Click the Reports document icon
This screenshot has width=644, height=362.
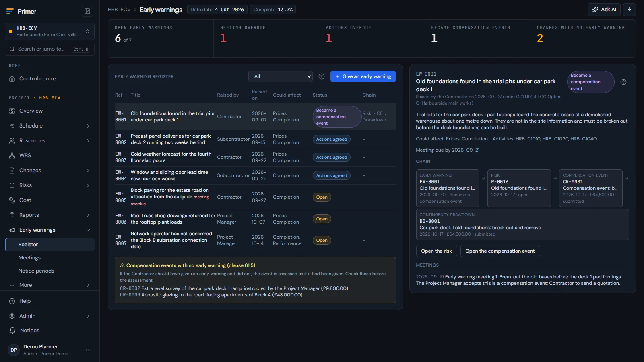tap(12, 215)
